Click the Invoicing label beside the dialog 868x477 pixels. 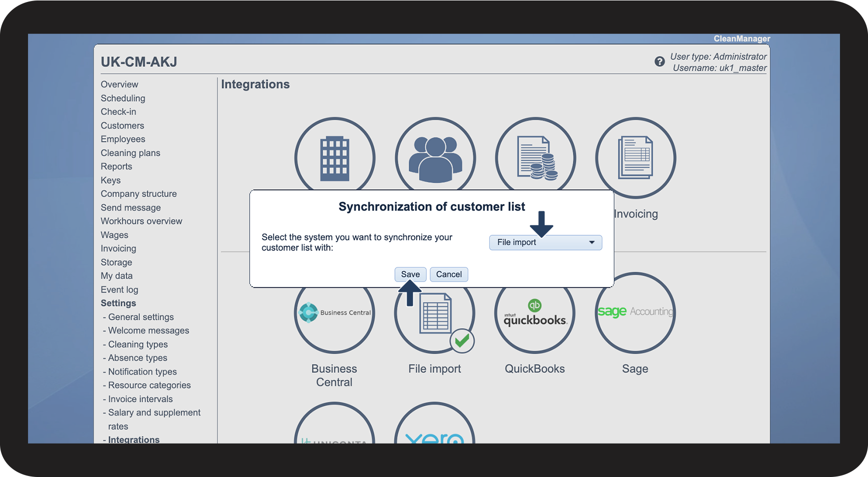(x=636, y=214)
